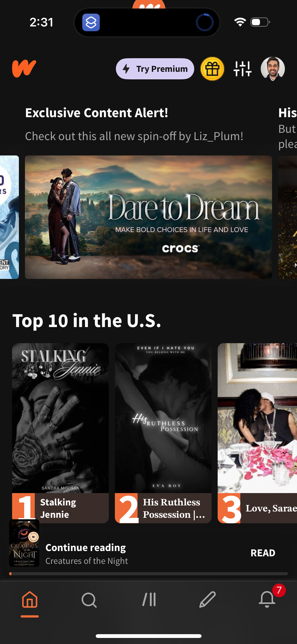Tap the Shortcuts app icon in Dynamic Island
This screenshot has width=297, height=644.
tap(91, 22)
